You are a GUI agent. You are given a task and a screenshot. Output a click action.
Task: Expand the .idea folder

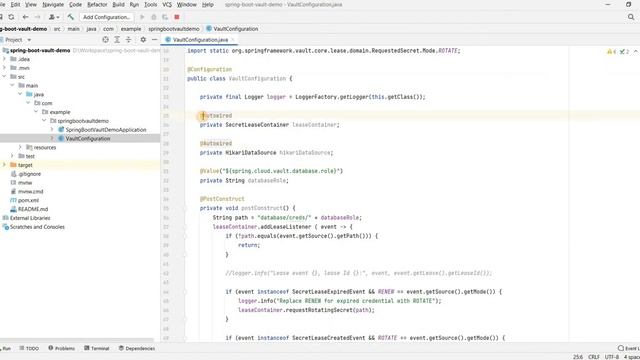click(4, 59)
